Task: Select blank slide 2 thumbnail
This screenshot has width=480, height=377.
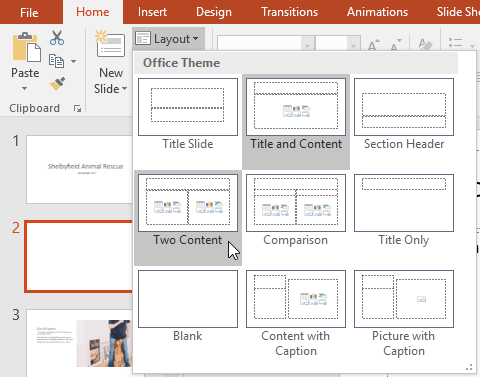Action: click(x=79, y=256)
